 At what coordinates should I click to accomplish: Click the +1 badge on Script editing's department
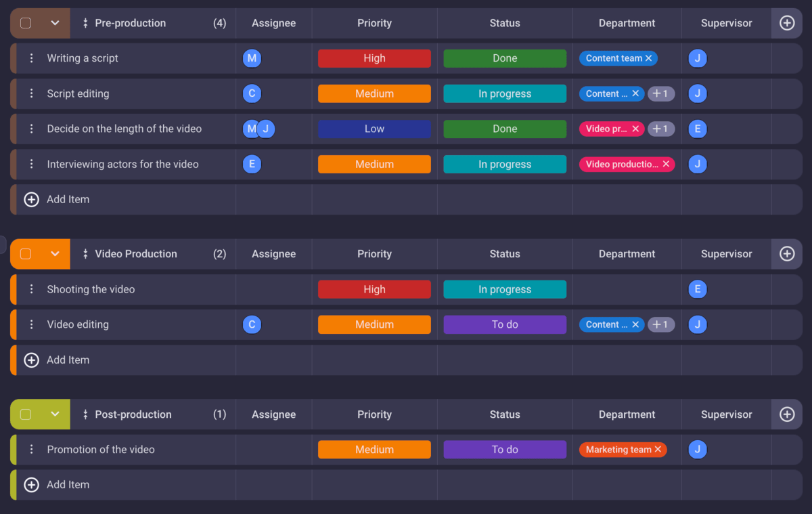coord(660,93)
